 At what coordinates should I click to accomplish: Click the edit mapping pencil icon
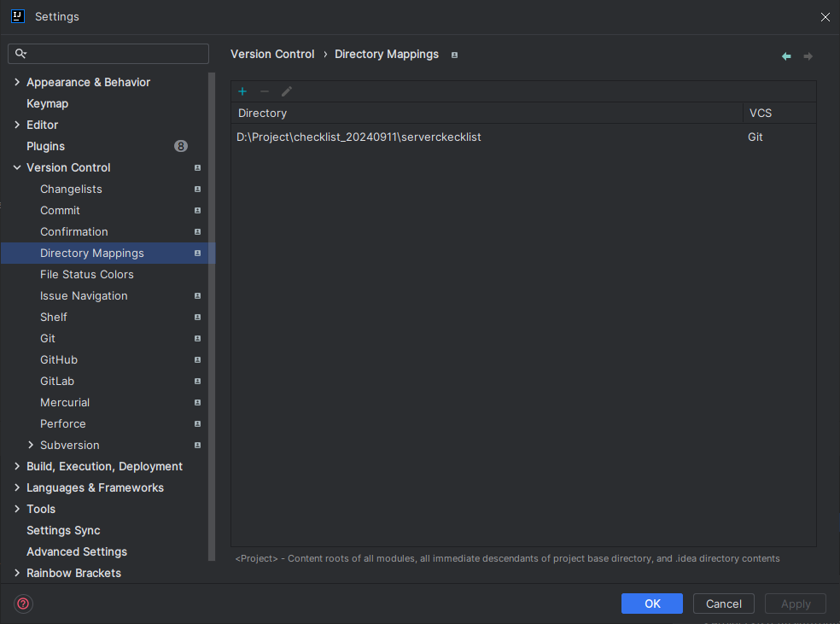tap(287, 91)
